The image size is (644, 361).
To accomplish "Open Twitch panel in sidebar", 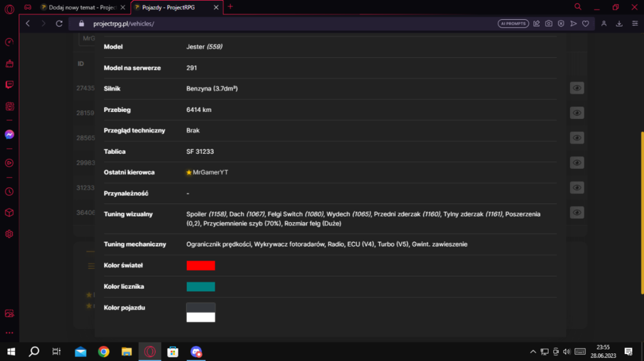I will (9, 85).
